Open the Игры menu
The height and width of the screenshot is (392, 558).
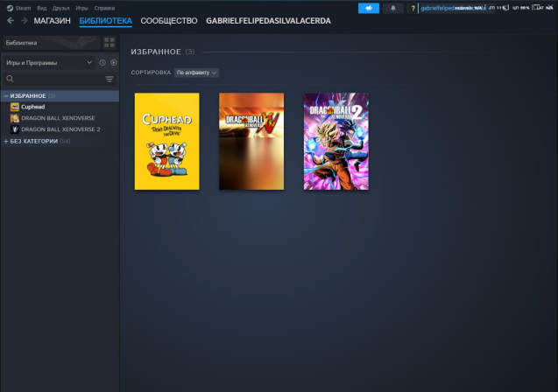pyautogui.click(x=81, y=8)
